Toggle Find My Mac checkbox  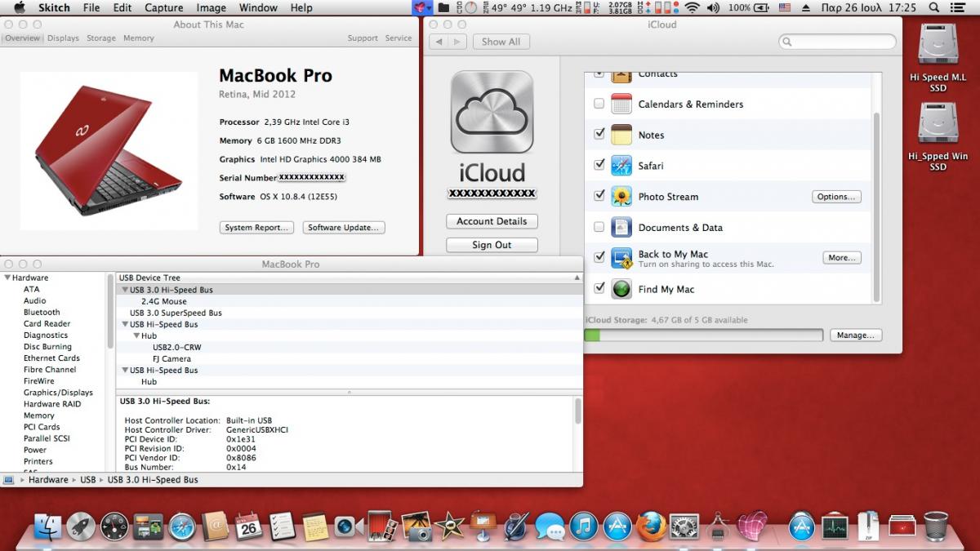[x=599, y=288]
